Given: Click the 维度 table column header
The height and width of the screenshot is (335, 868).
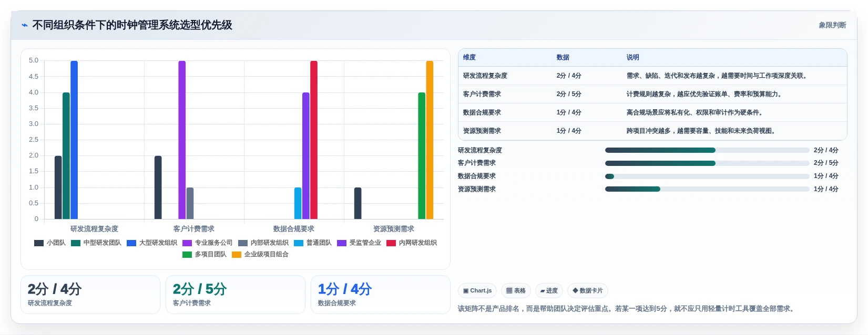Looking at the screenshot, I should [x=469, y=57].
